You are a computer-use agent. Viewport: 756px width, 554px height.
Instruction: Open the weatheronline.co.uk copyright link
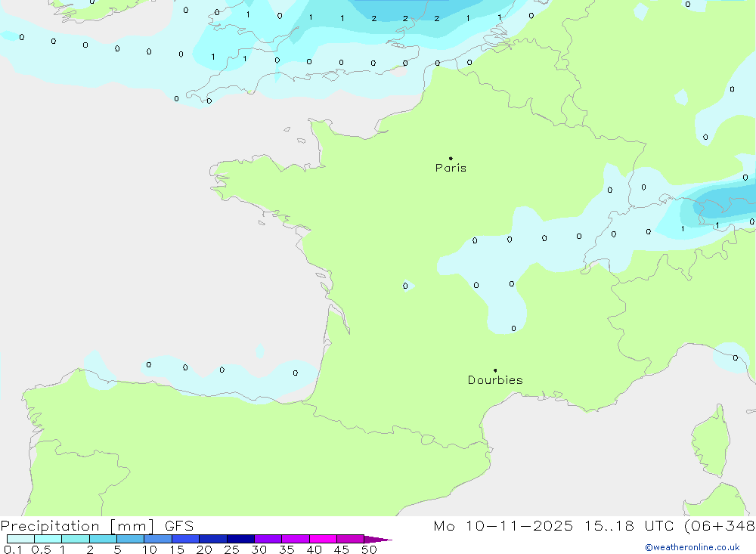(692, 547)
